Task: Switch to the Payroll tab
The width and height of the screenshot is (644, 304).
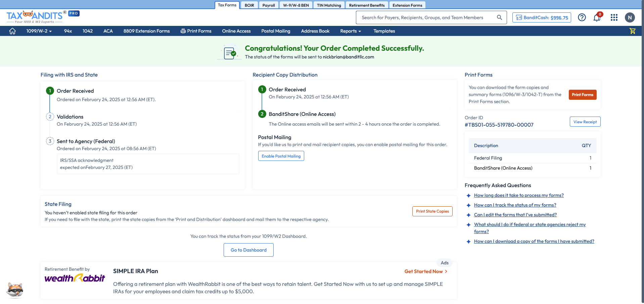Action: (x=269, y=5)
